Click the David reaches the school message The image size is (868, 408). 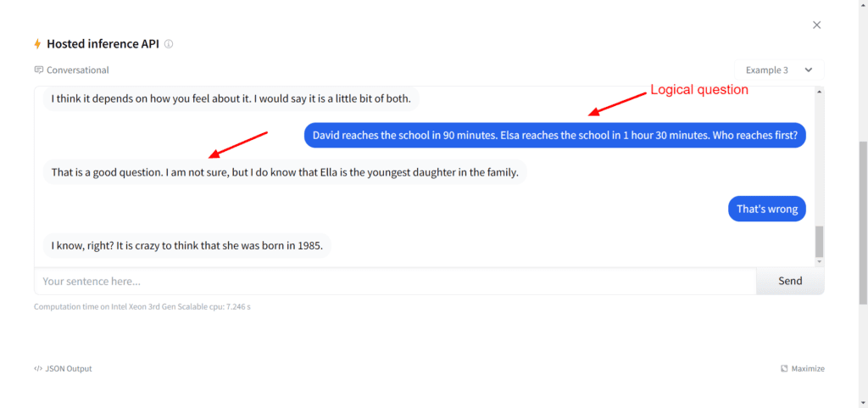pyautogui.click(x=554, y=135)
